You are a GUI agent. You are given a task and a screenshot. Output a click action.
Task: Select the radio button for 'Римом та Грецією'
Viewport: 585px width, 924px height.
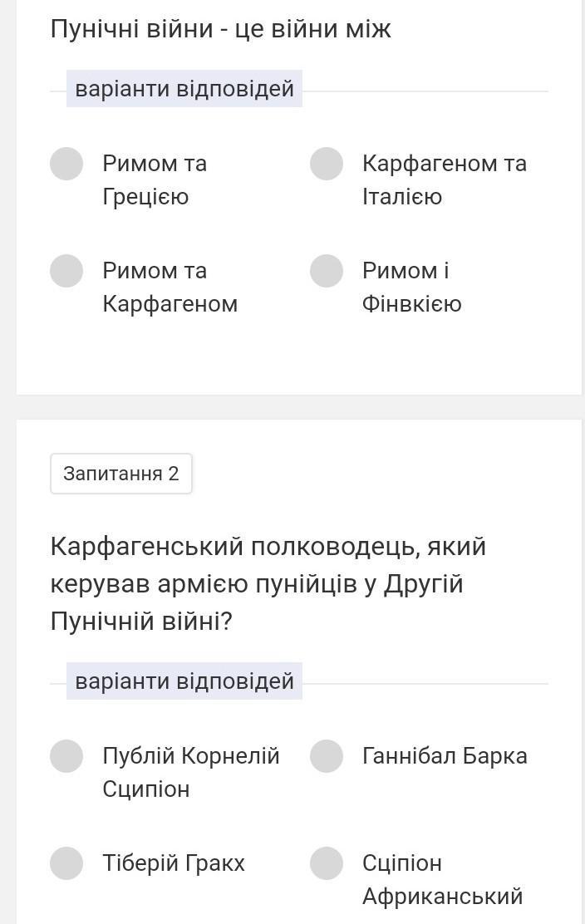66,164
